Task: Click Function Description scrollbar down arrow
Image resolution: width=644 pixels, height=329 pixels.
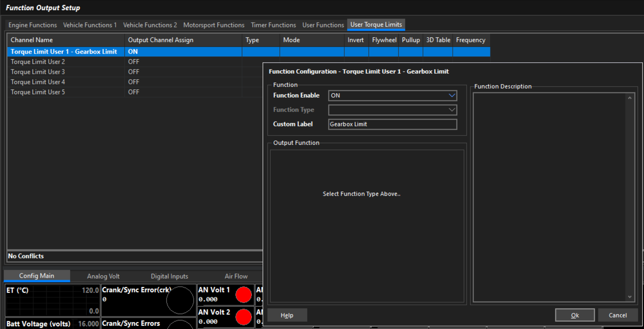Action: [630, 297]
